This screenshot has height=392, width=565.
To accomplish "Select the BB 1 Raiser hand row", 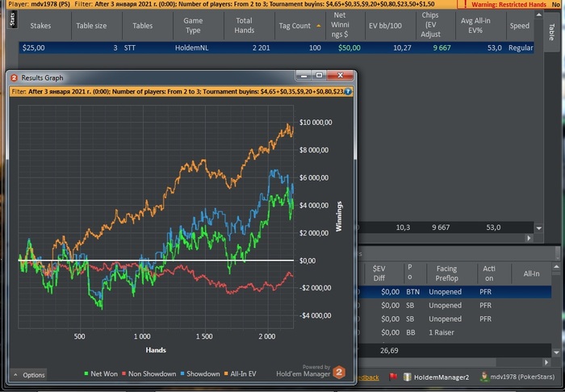I will (454, 332).
